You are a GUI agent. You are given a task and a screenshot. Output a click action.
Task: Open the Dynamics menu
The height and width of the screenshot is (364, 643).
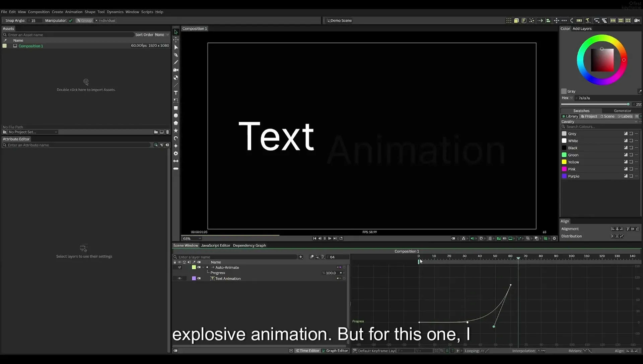point(115,12)
